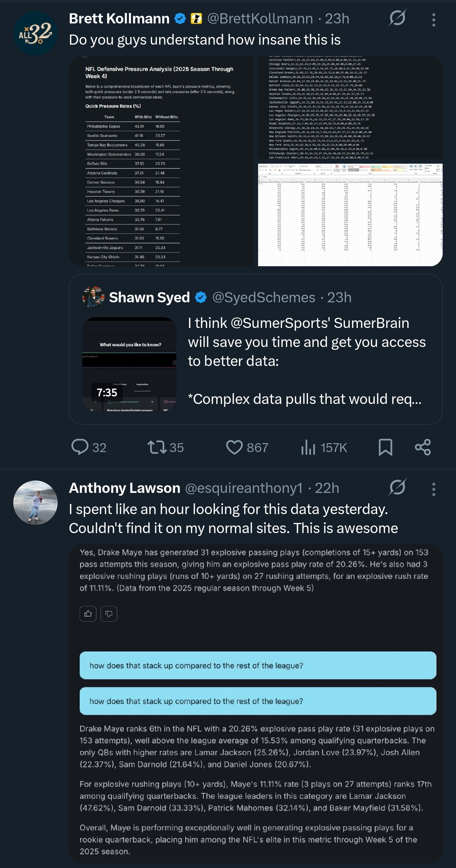This screenshot has width=456, height=868.
Task: Tap the thumbs down icon in screenshot
Action: coord(109,613)
